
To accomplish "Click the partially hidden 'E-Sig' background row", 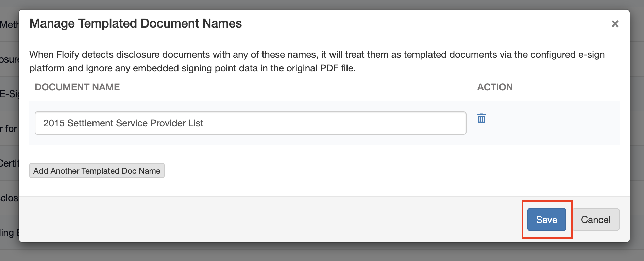I will (9, 94).
